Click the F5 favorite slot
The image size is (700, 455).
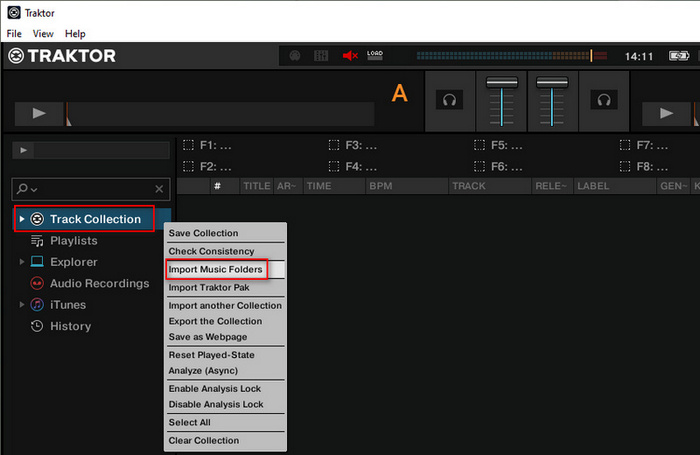coord(498,145)
